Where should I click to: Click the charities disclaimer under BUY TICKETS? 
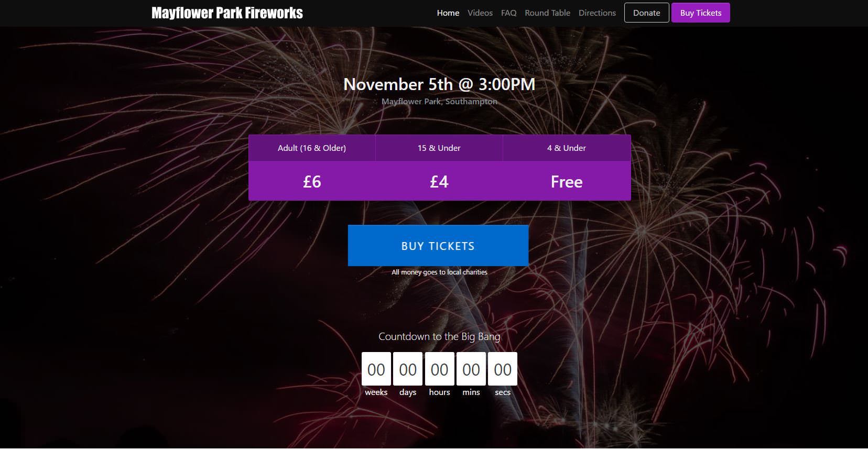[x=439, y=272]
